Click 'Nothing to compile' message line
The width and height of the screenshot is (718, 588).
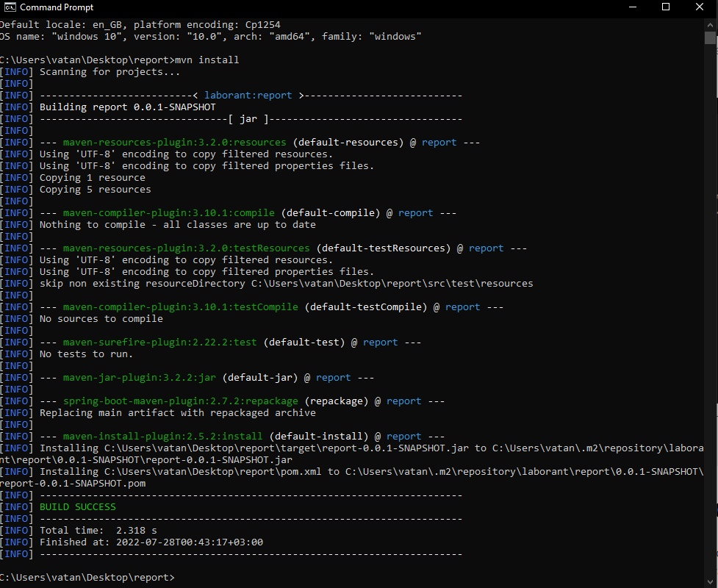tap(178, 225)
